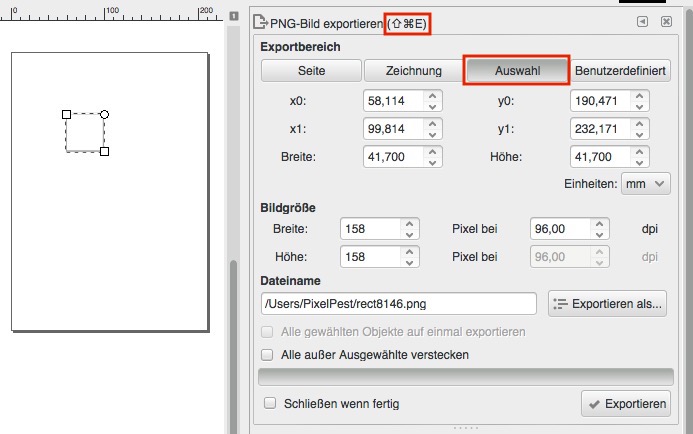
Task: Toggle 'Alle außer Ausgewählte verstecken' checkbox
Action: (267, 354)
